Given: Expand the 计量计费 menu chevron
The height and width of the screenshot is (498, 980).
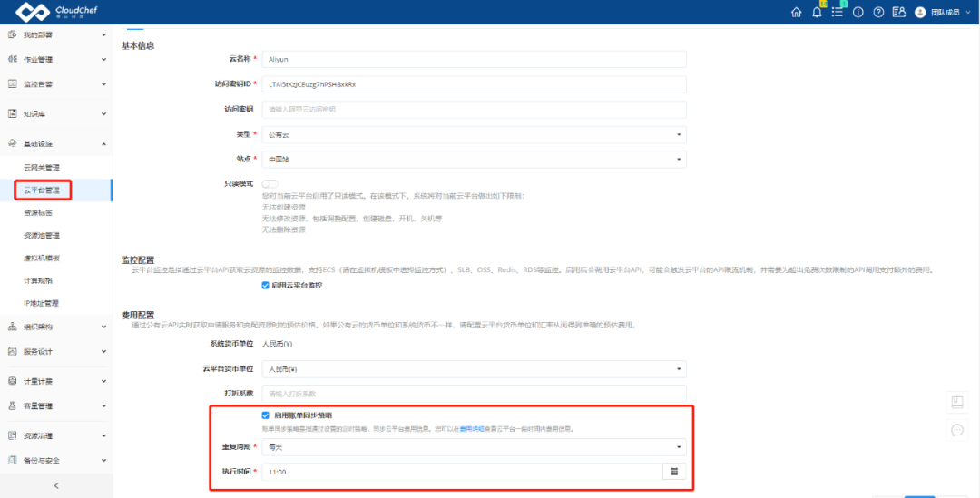Looking at the screenshot, I should [103, 381].
